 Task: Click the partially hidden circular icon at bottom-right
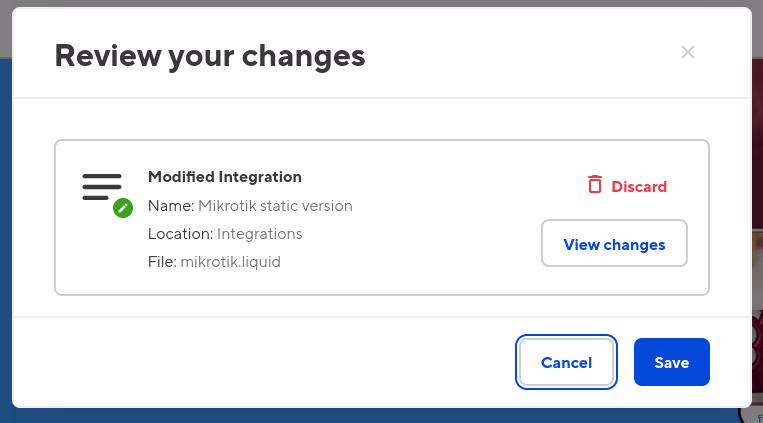pyautogui.click(x=749, y=410)
